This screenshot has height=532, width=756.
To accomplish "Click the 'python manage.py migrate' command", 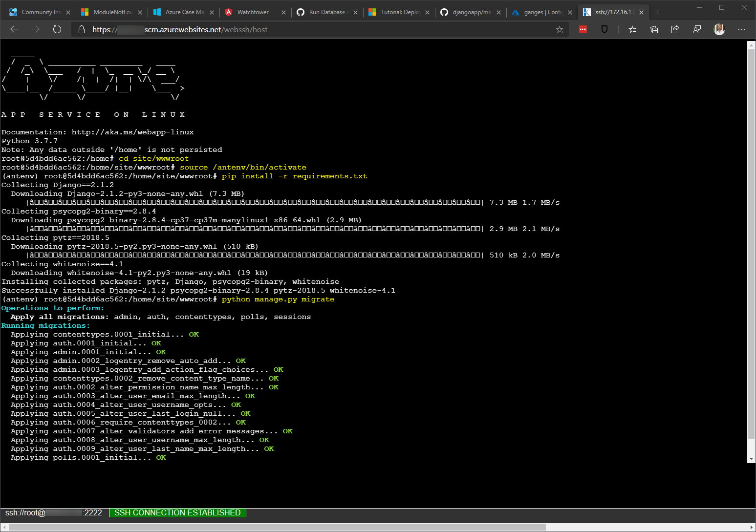I will tap(278, 299).
